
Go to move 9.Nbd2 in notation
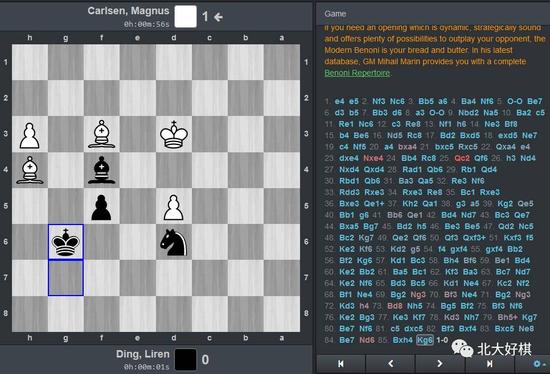[468, 113]
